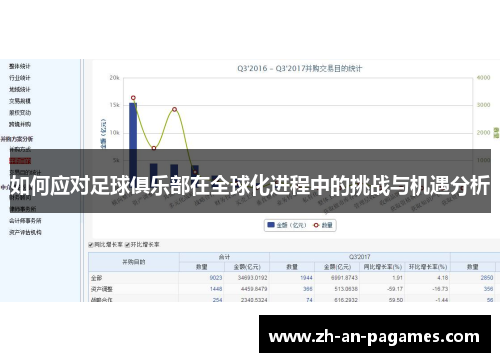Open 行业统计 in the sidebar
The image size is (500, 362).
click(x=20, y=78)
